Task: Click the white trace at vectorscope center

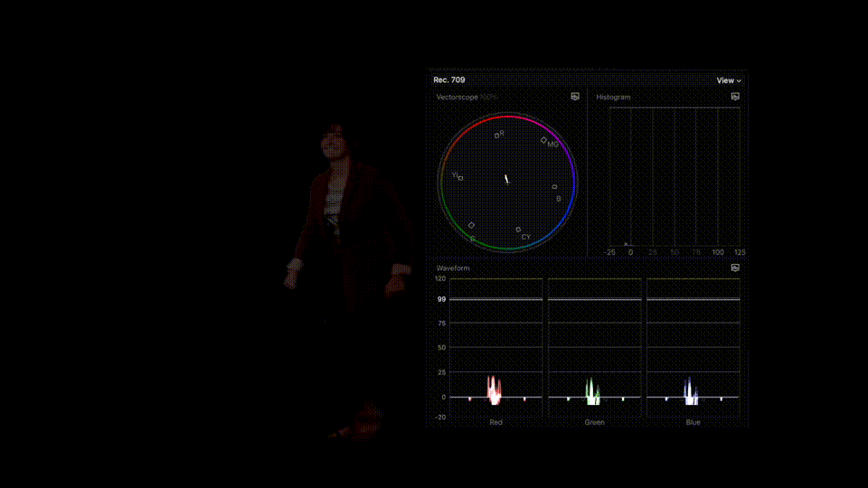Action: click(x=506, y=179)
